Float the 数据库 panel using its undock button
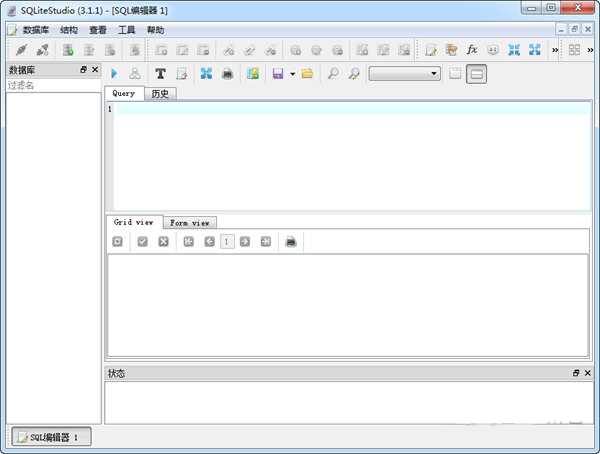 coord(83,70)
